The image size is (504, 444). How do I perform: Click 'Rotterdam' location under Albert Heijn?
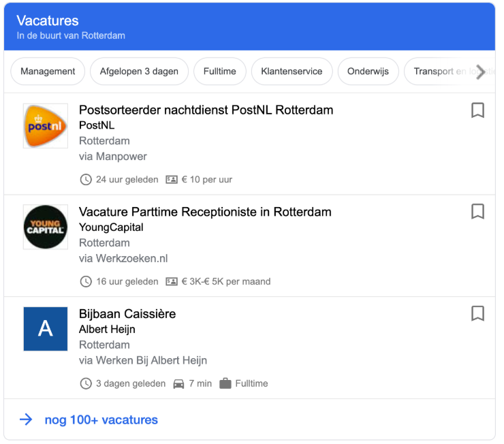(104, 345)
